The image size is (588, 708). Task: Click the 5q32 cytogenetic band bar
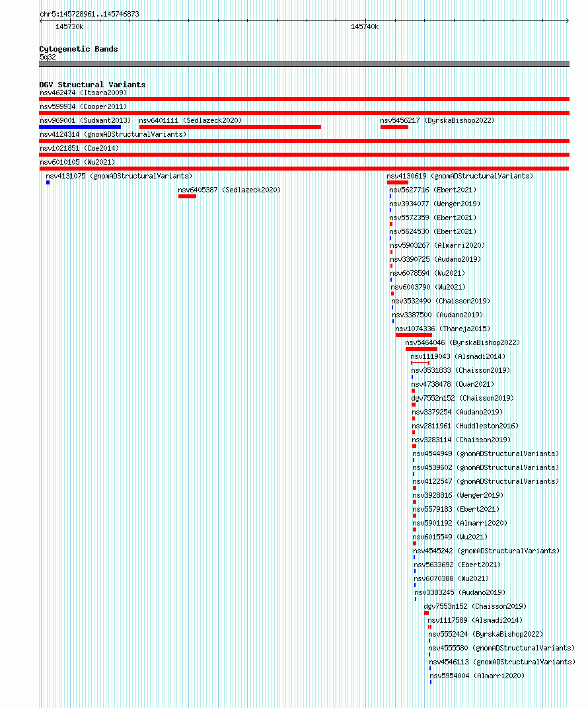[304, 64]
